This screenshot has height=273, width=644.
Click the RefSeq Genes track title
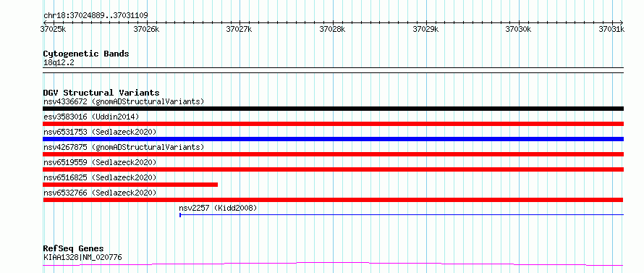pyautogui.click(x=74, y=249)
